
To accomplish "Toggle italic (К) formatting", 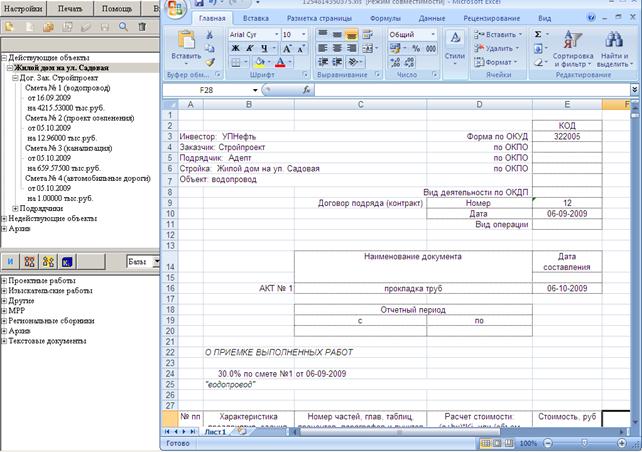I will coord(250,49).
